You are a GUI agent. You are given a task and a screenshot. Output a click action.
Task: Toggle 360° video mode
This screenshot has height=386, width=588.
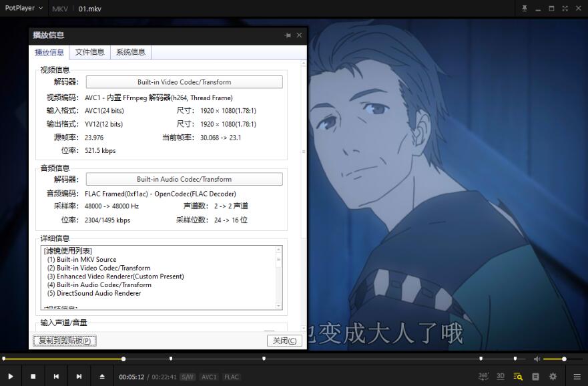483,377
